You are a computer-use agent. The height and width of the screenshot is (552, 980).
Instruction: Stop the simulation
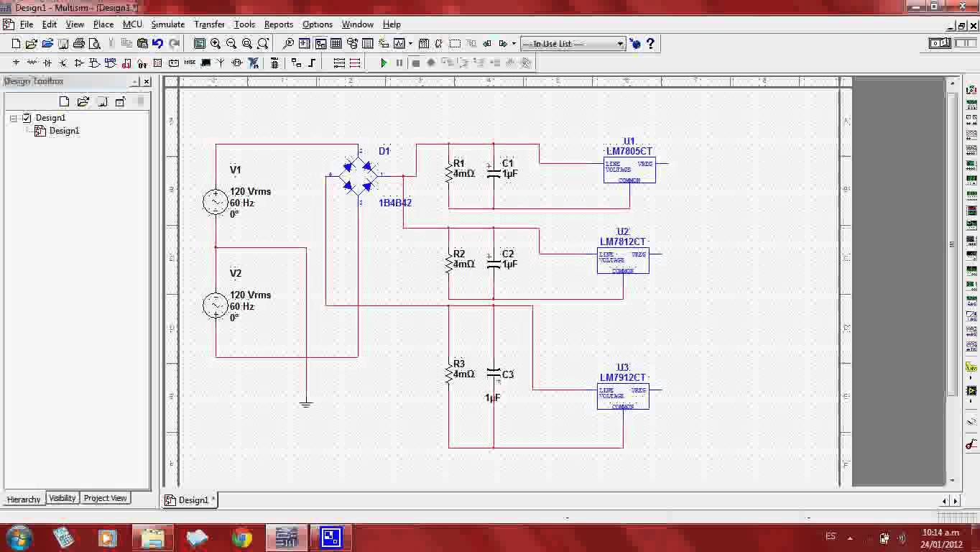pyautogui.click(x=415, y=63)
